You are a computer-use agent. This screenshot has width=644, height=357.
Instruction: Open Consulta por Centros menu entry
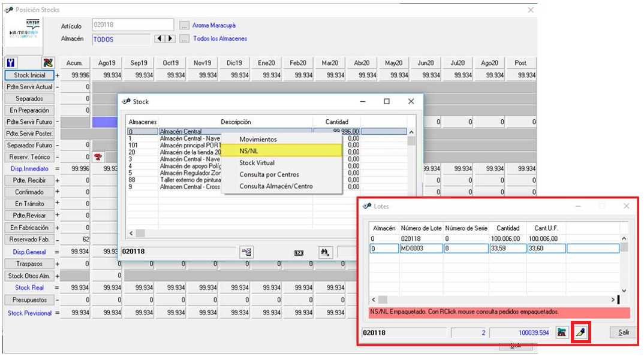click(x=269, y=174)
